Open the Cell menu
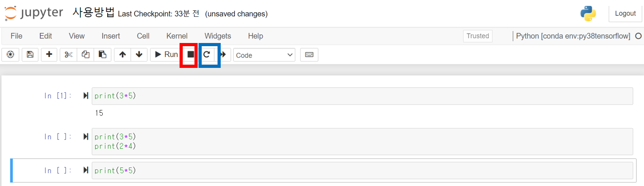Viewport: 644px width, 186px height. click(x=143, y=36)
